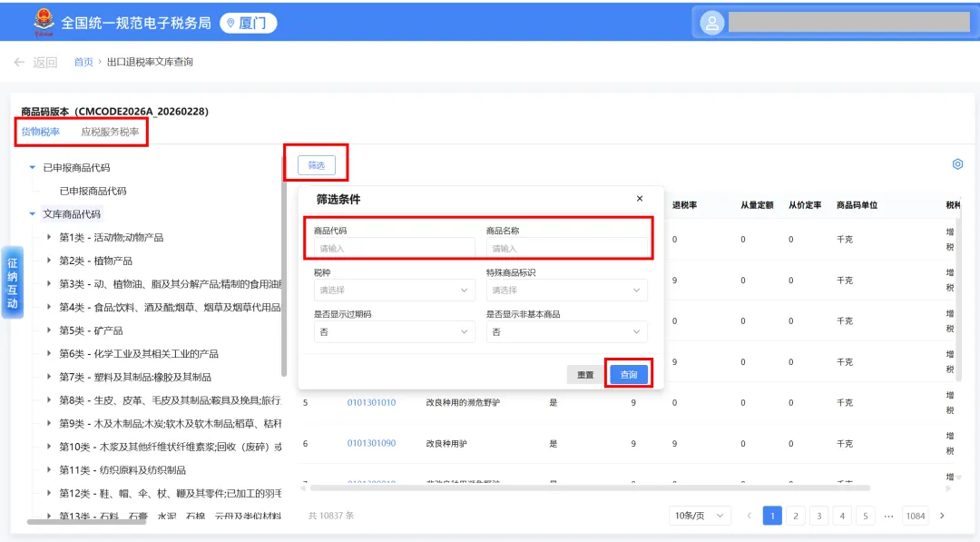The width and height of the screenshot is (980, 542).
Task: Close the 筛选条件 filter dialog
Action: coord(640,198)
